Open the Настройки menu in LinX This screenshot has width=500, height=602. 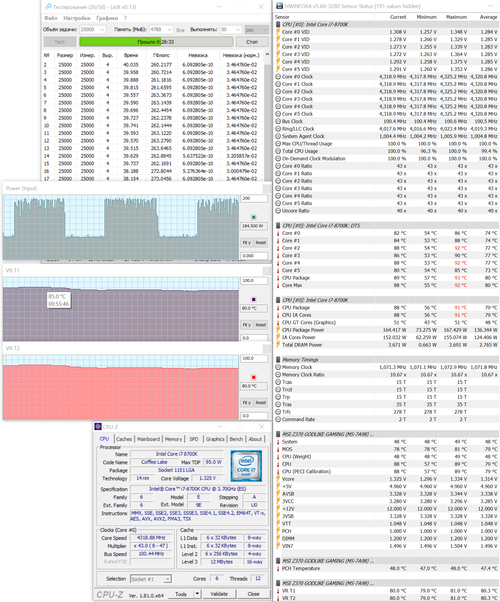tap(77, 18)
